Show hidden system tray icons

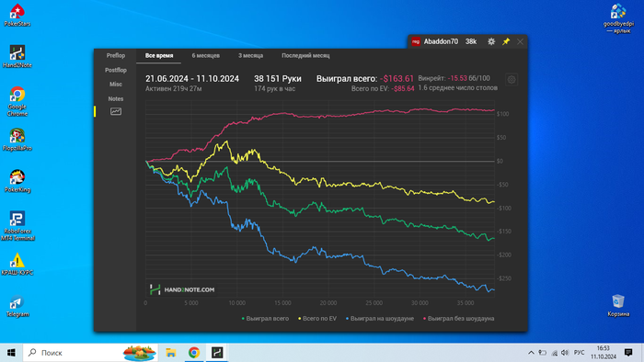[x=531, y=353]
